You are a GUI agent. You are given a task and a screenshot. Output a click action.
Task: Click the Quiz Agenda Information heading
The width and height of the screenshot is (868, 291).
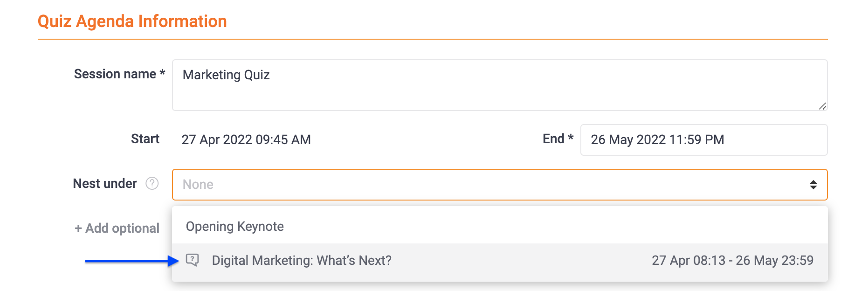[132, 21]
